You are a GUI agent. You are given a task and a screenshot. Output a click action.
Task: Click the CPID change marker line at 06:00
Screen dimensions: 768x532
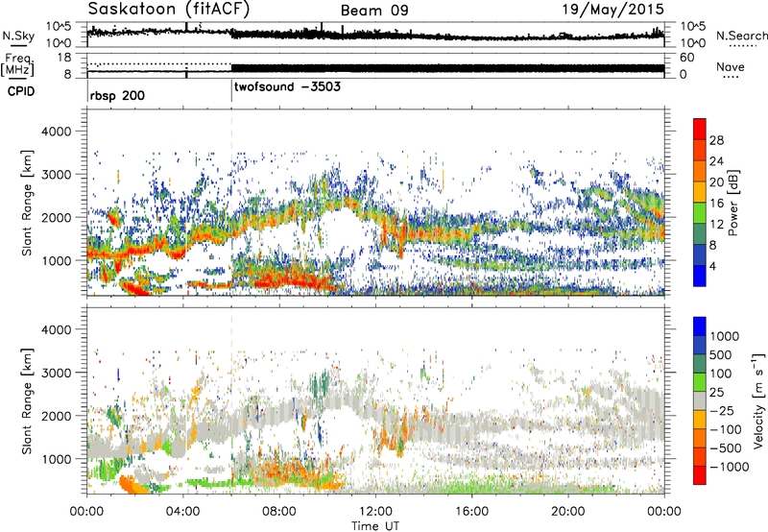(x=231, y=91)
